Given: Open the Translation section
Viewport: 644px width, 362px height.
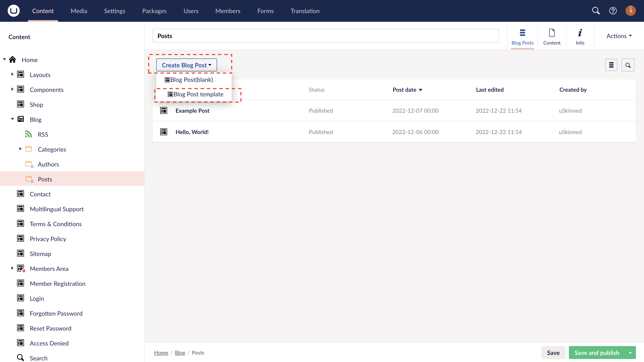Looking at the screenshot, I should click(x=305, y=11).
